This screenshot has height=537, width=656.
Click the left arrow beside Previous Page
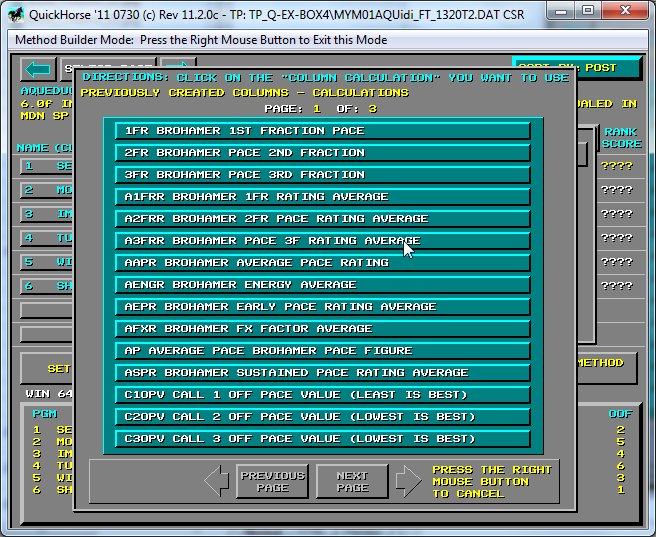coord(217,481)
